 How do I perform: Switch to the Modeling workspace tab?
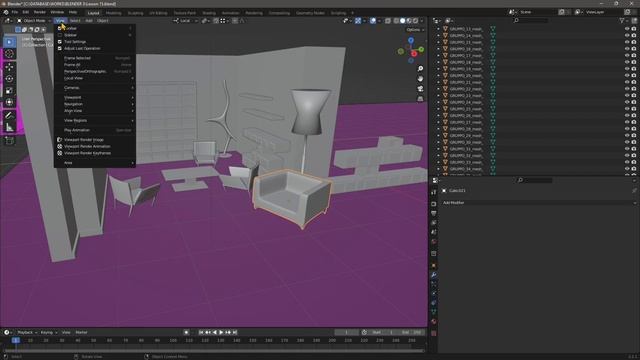(x=113, y=13)
